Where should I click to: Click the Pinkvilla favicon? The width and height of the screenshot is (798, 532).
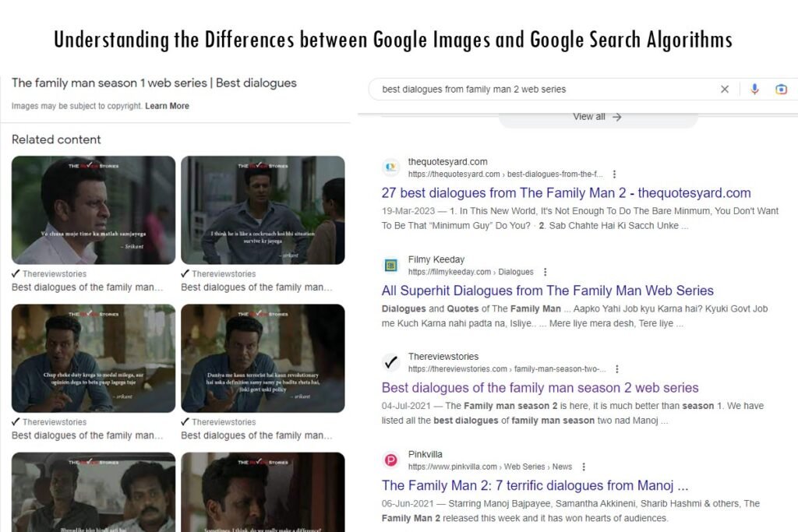pos(390,459)
